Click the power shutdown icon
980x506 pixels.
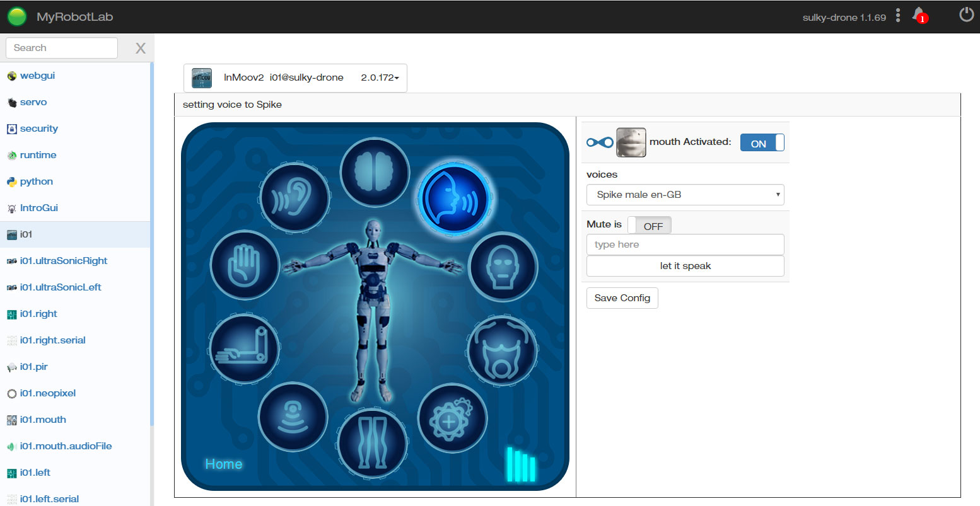pos(966,14)
